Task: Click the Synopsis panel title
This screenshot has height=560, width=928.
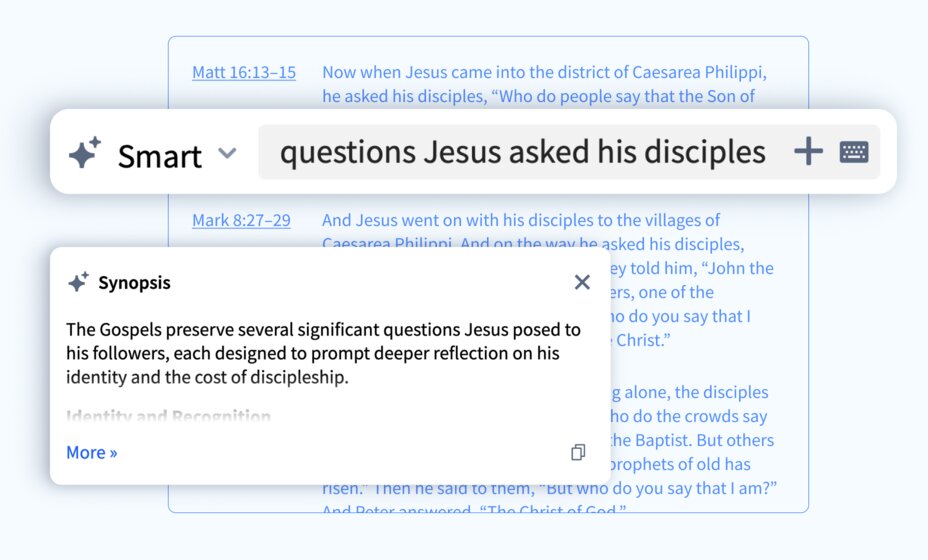Action: [x=134, y=283]
